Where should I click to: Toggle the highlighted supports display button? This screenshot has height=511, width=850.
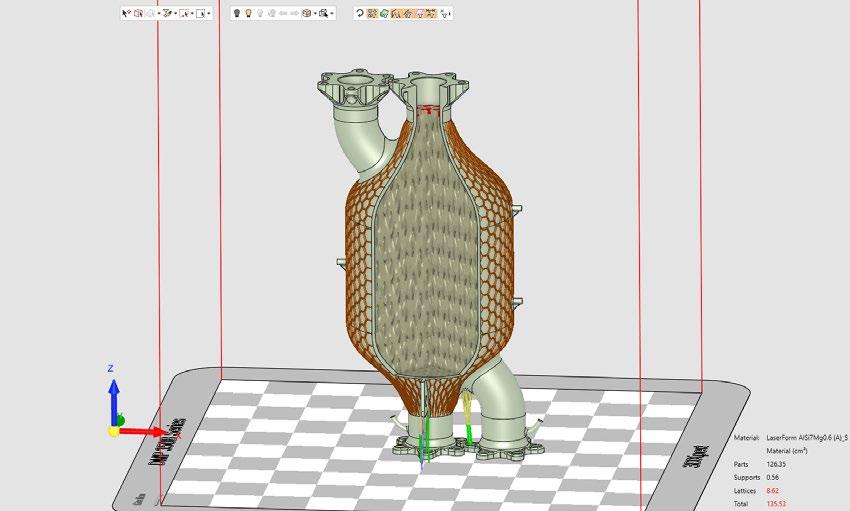pyautogui.click(x=395, y=13)
